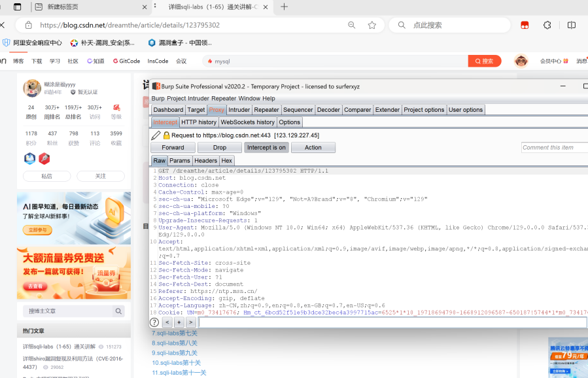Open the 会员中心 link
Screen dimensions: 588x378
pyautogui.click(x=554, y=61)
